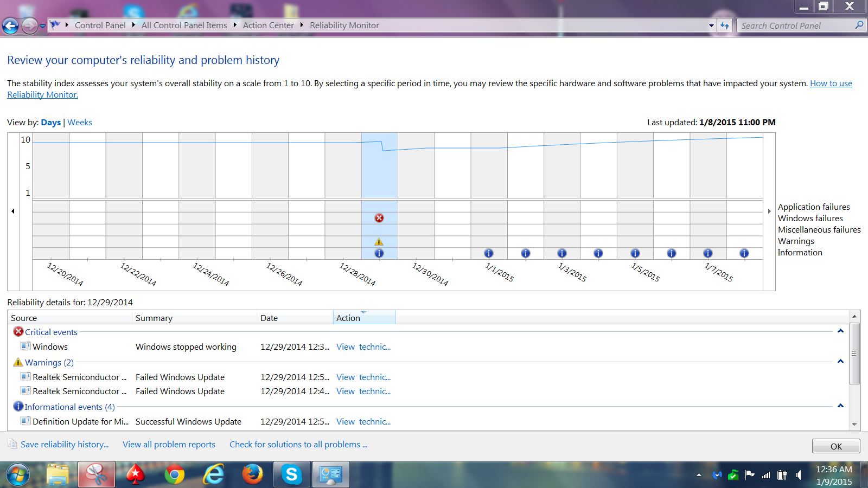The width and height of the screenshot is (868, 488).
Task: Collapse the Informational events (4) group
Action: click(x=840, y=406)
